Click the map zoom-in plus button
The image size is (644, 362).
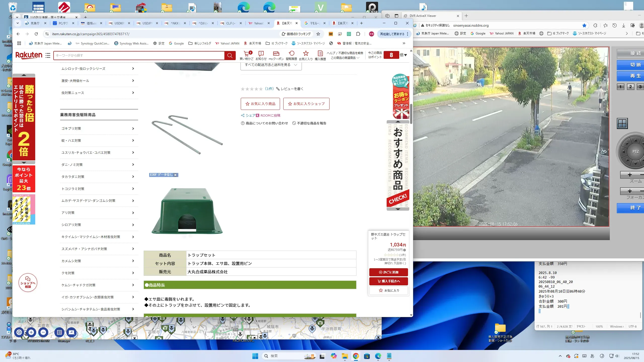point(31,332)
